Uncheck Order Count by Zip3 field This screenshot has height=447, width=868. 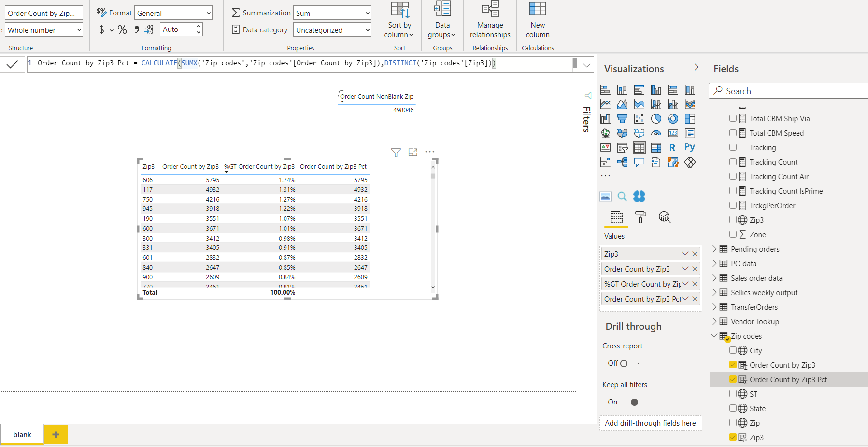pos(733,364)
